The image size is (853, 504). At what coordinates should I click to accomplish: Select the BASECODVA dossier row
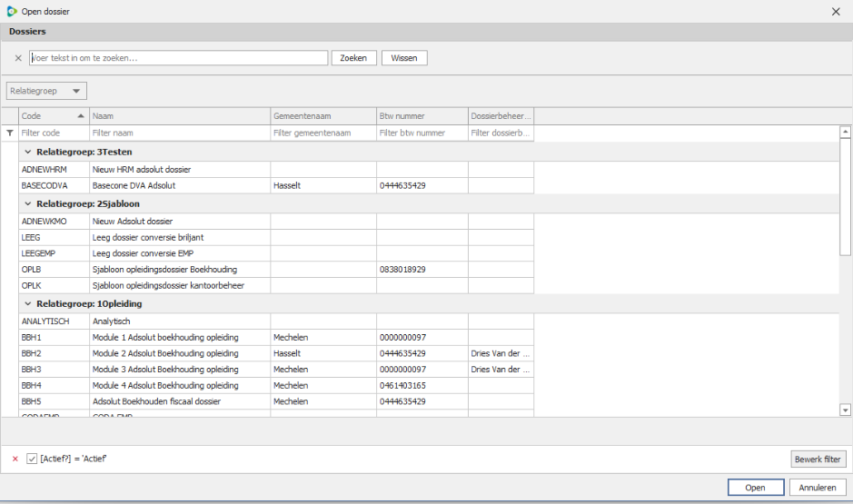point(276,186)
